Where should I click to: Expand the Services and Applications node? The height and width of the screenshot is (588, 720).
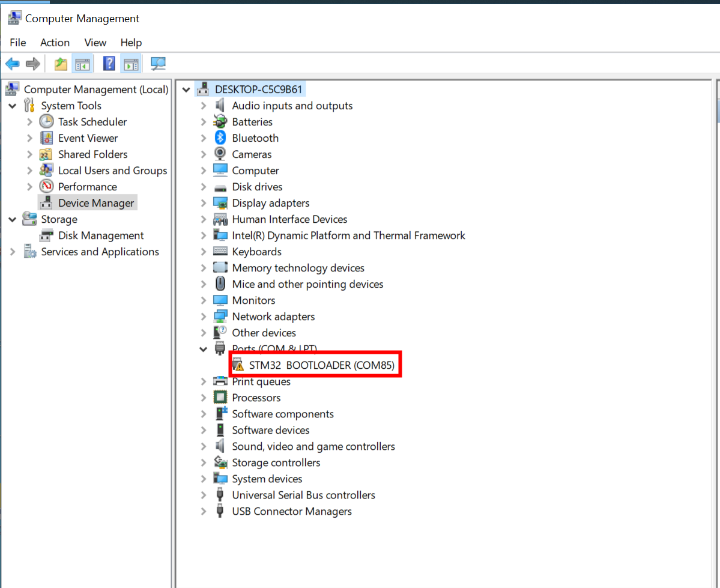click(x=13, y=252)
